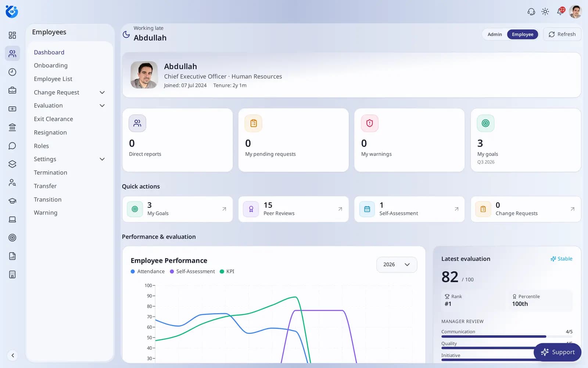Open the user search icon in left rail
Screen dimensions: 588x368
coord(12,183)
